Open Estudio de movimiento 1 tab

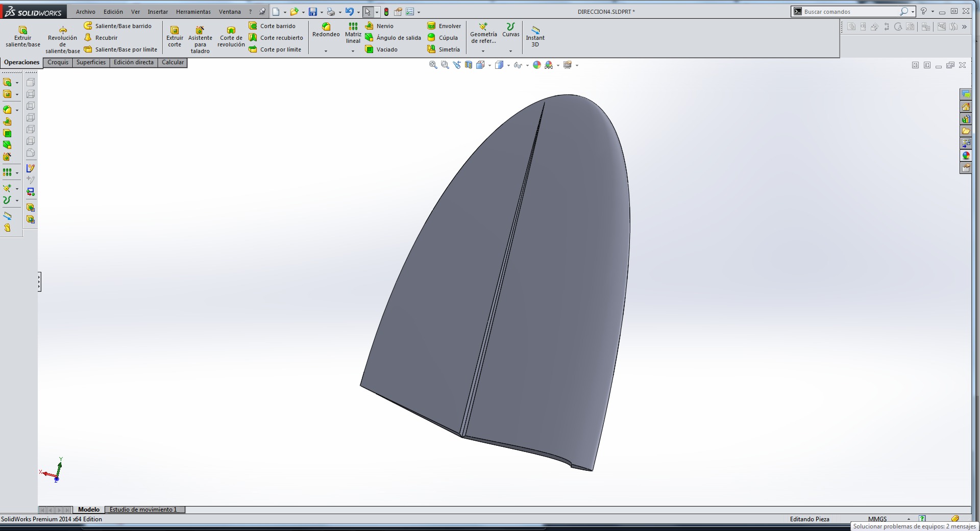pyautogui.click(x=143, y=510)
